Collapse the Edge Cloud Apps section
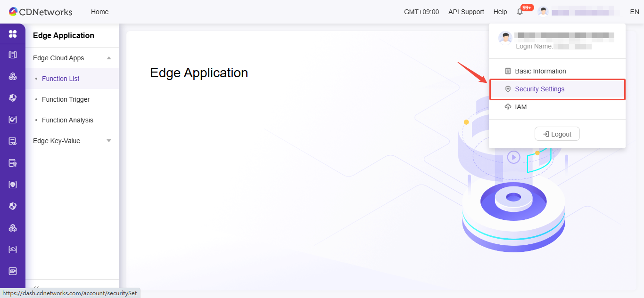The width and height of the screenshot is (644, 298). tap(109, 58)
